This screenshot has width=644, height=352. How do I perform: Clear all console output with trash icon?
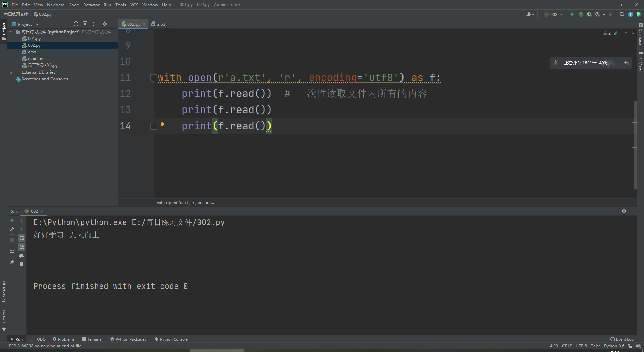coord(22,264)
